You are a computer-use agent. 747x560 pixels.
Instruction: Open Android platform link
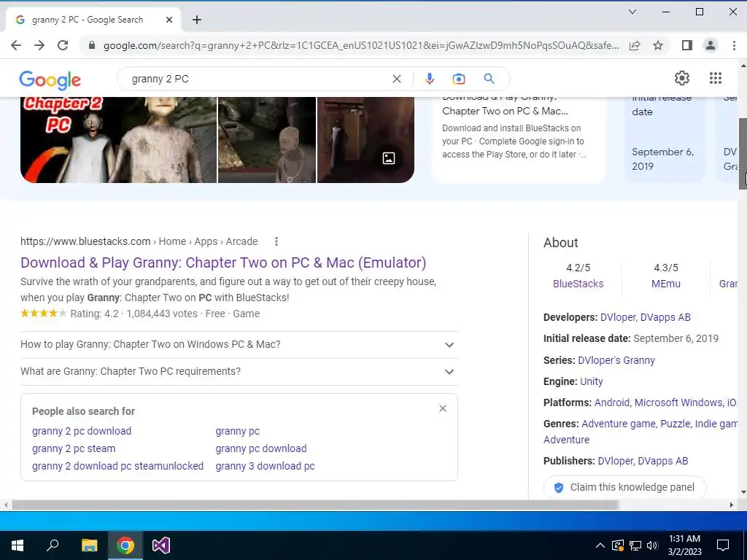click(612, 402)
